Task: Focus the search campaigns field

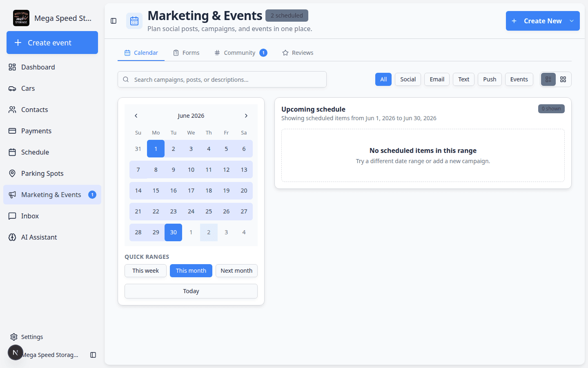Action: click(x=222, y=79)
